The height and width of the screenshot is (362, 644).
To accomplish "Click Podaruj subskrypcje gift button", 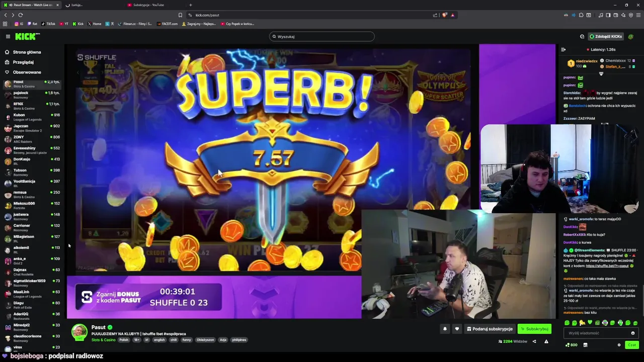I will [x=490, y=329].
